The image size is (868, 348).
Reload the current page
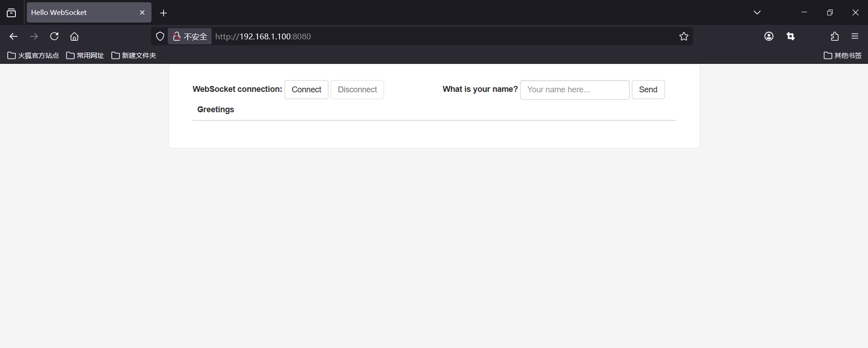[54, 36]
